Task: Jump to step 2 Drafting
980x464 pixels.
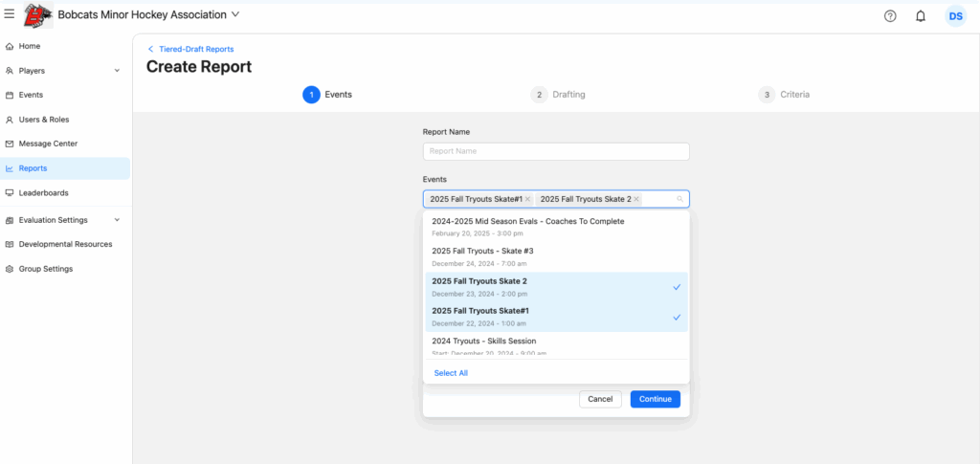Action: pyautogui.click(x=559, y=95)
